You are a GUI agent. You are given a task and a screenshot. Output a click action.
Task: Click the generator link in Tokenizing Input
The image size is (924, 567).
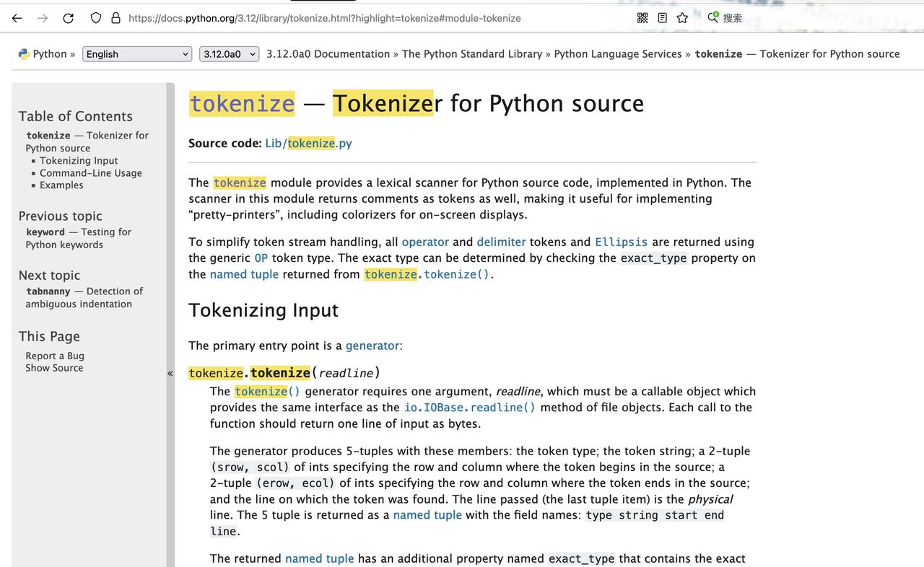click(372, 346)
